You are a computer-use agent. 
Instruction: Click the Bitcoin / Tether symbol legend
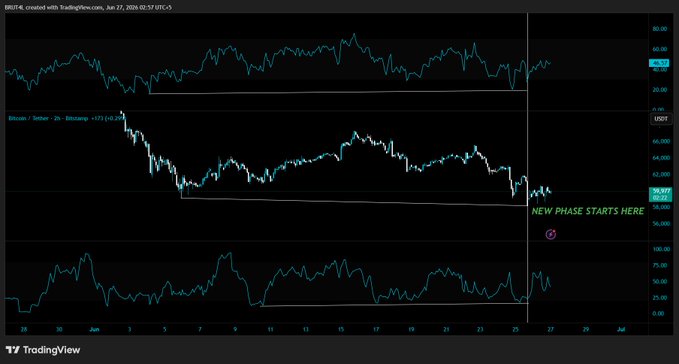pos(66,118)
